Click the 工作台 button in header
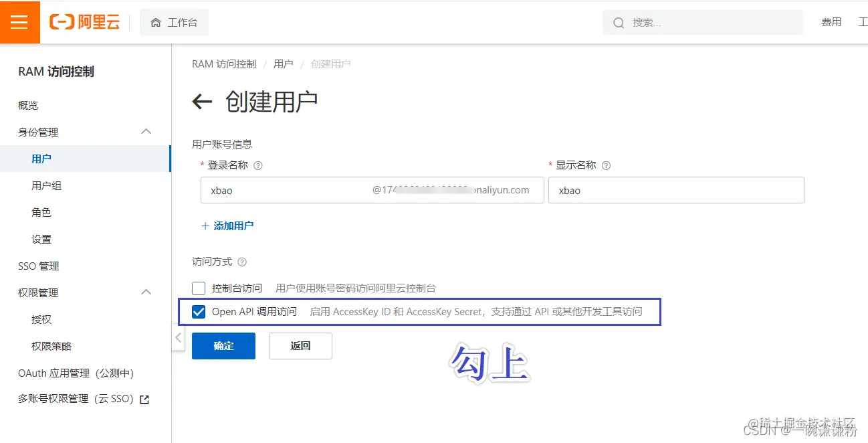 (174, 22)
